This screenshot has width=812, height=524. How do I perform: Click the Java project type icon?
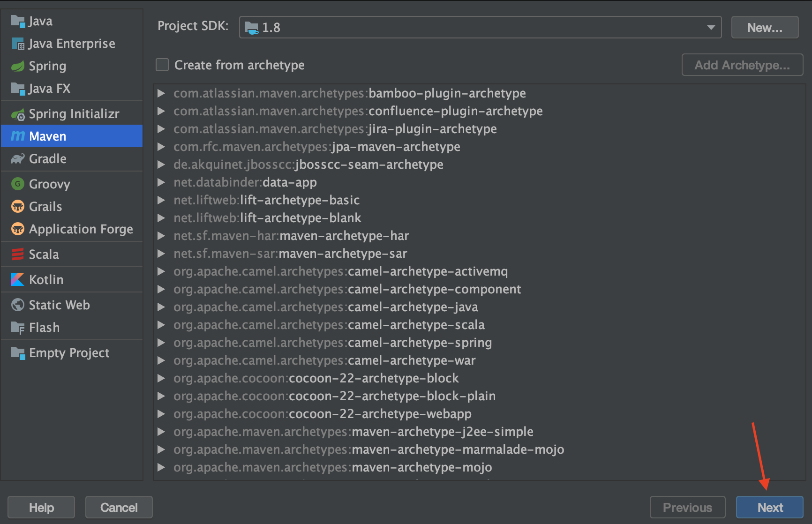18,21
